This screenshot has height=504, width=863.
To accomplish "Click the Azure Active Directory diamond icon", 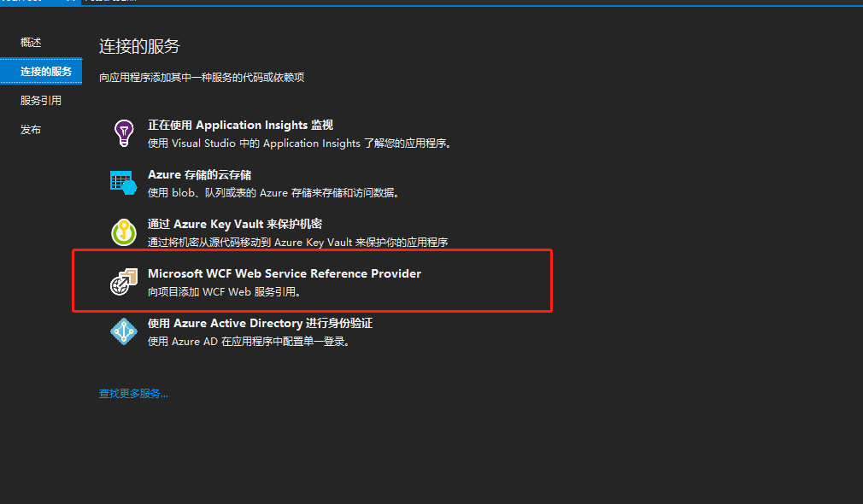I will [124, 331].
